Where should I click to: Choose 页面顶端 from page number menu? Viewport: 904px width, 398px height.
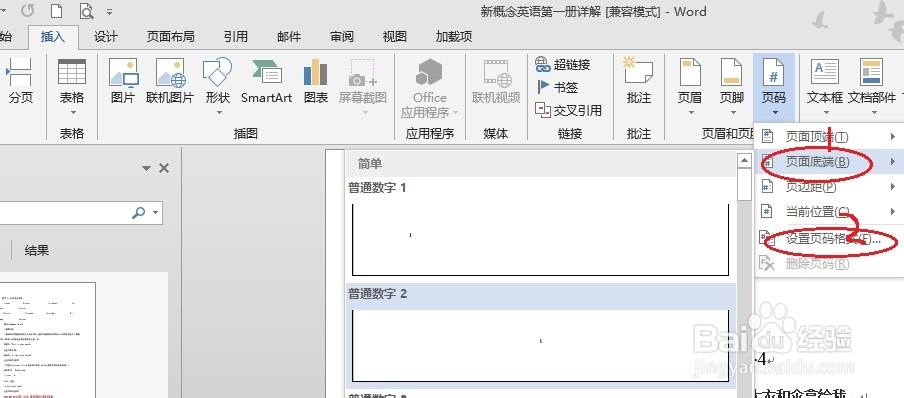829,137
